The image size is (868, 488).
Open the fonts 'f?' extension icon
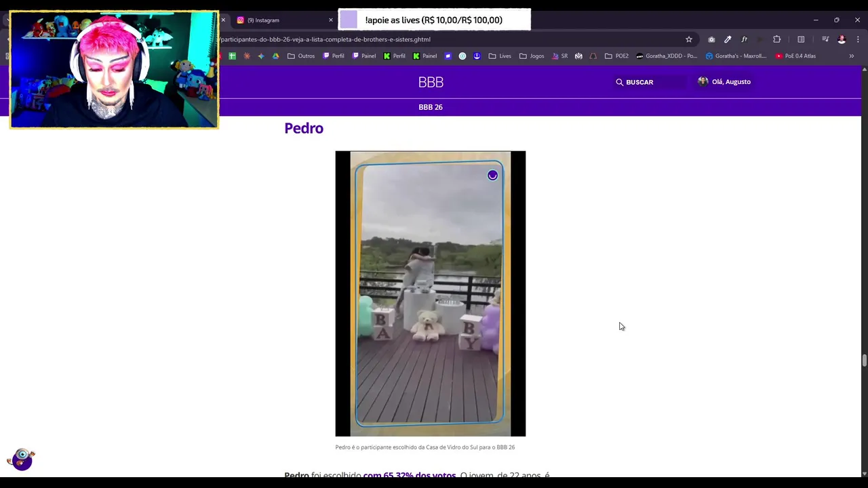(744, 39)
